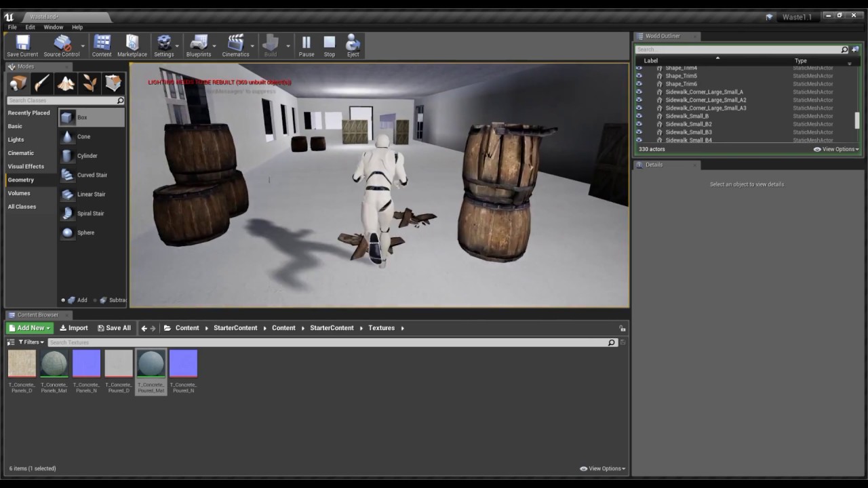Select the Curved Stair brush
The width and height of the screenshot is (868, 488).
tap(92, 175)
